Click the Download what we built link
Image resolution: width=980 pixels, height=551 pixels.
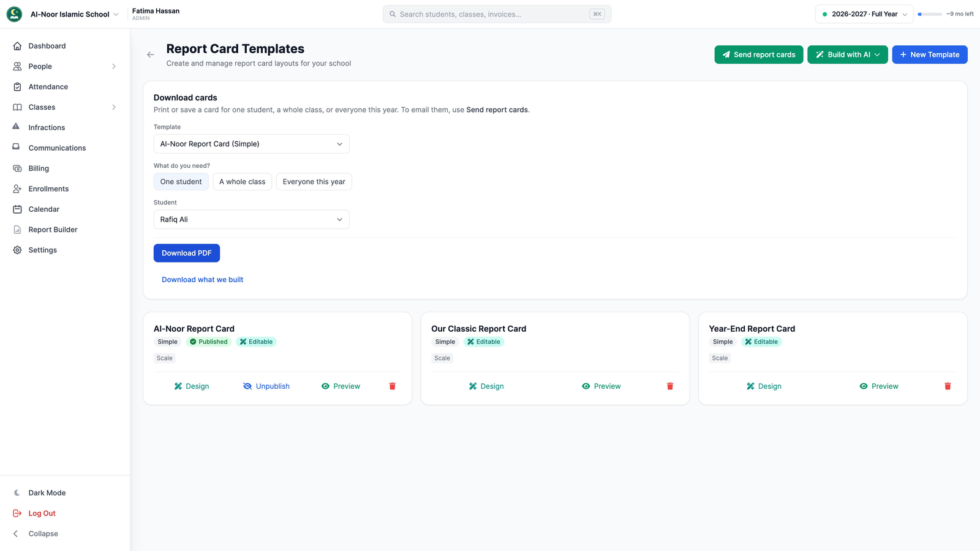click(x=202, y=280)
